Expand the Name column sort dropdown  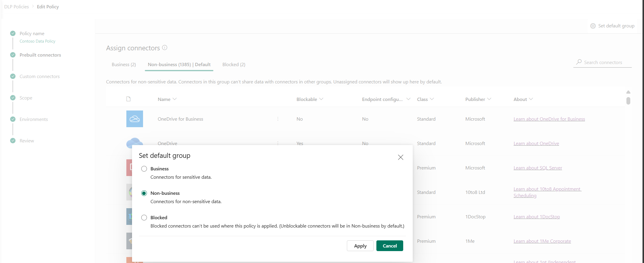pos(175,99)
